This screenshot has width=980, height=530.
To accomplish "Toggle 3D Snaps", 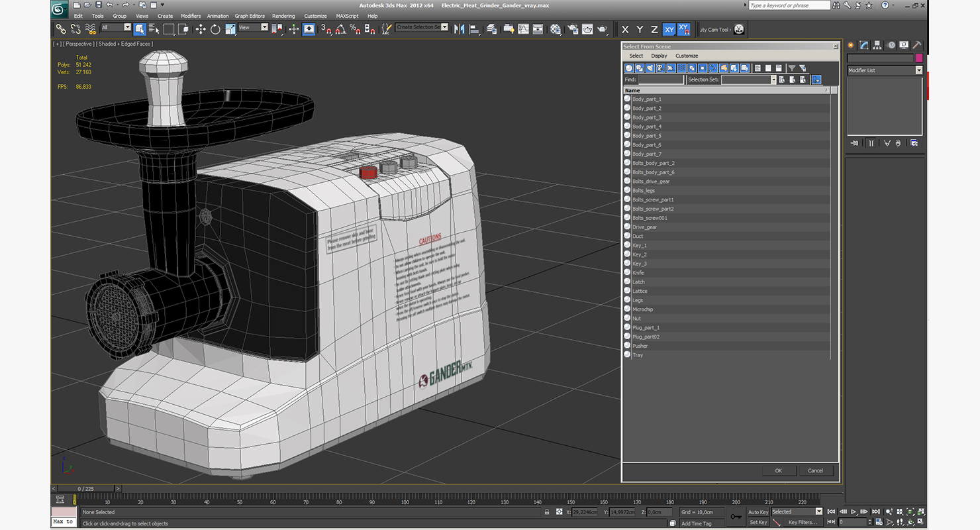I will click(326, 29).
